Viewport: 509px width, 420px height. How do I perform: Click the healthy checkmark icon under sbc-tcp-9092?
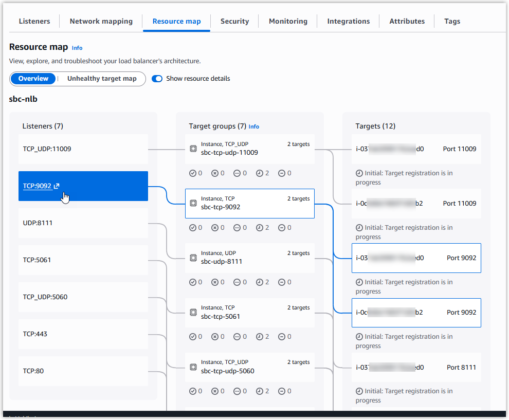(192, 228)
